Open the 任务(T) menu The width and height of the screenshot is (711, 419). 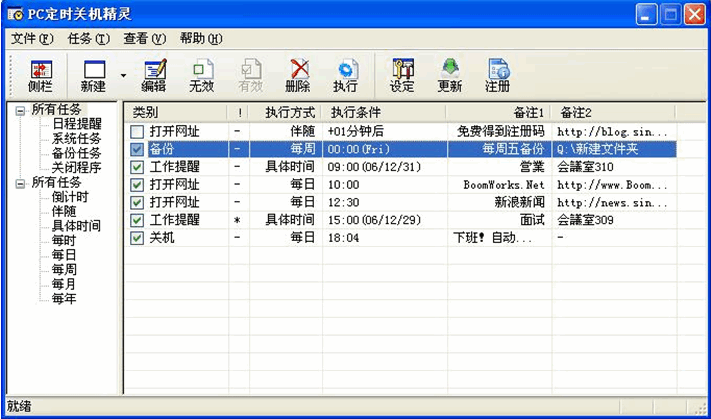(x=89, y=39)
